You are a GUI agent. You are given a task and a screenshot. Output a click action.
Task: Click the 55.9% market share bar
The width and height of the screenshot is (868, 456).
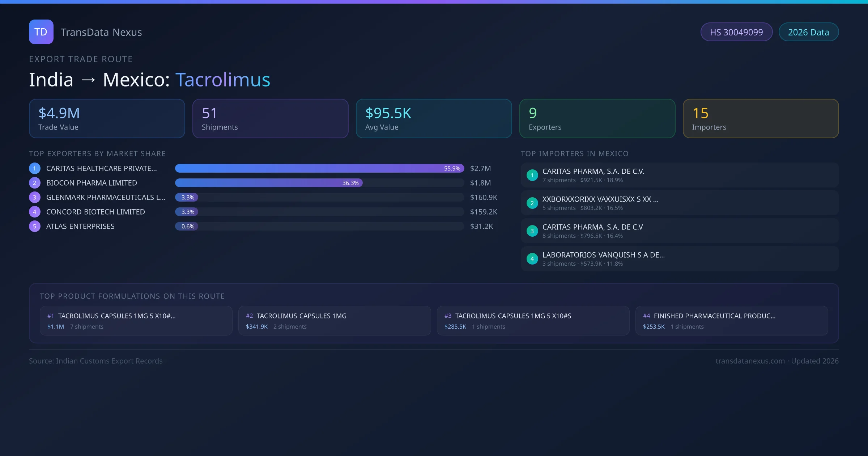319,168
